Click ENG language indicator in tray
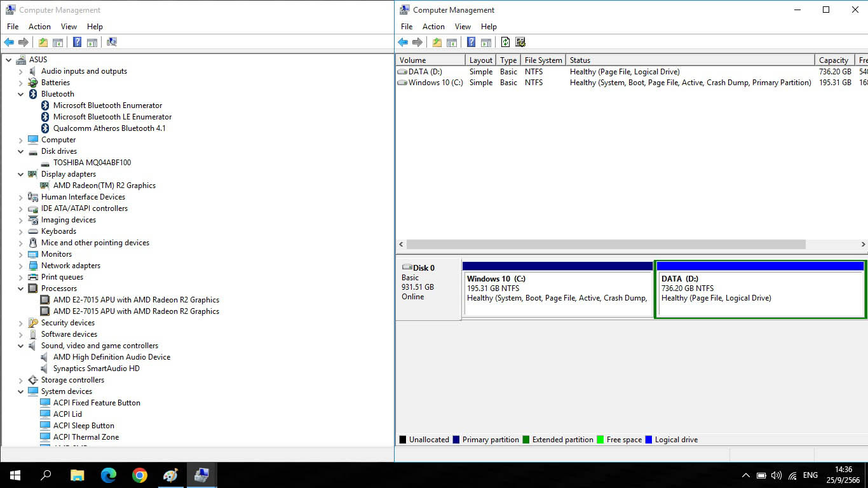The height and width of the screenshot is (488, 868). (810, 475)
